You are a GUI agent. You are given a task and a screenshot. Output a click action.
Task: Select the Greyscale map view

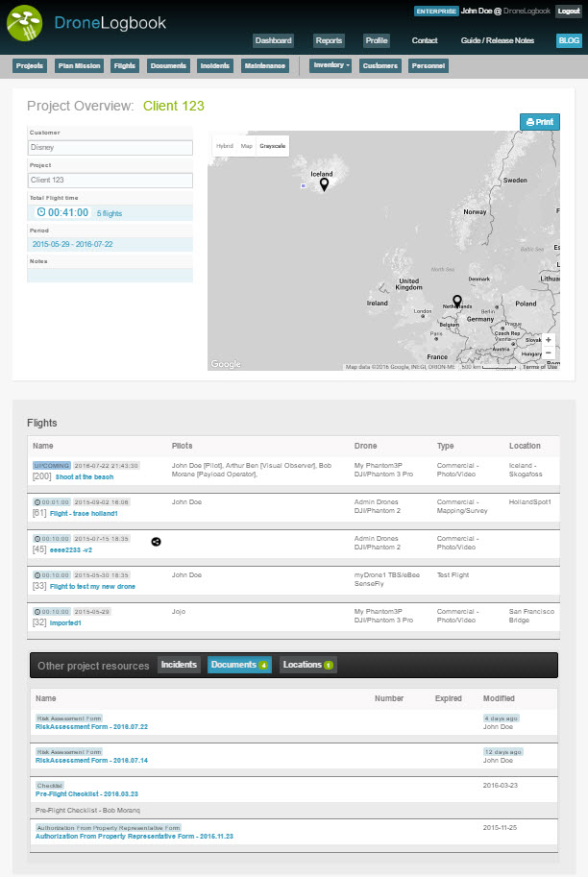(273, 146)
